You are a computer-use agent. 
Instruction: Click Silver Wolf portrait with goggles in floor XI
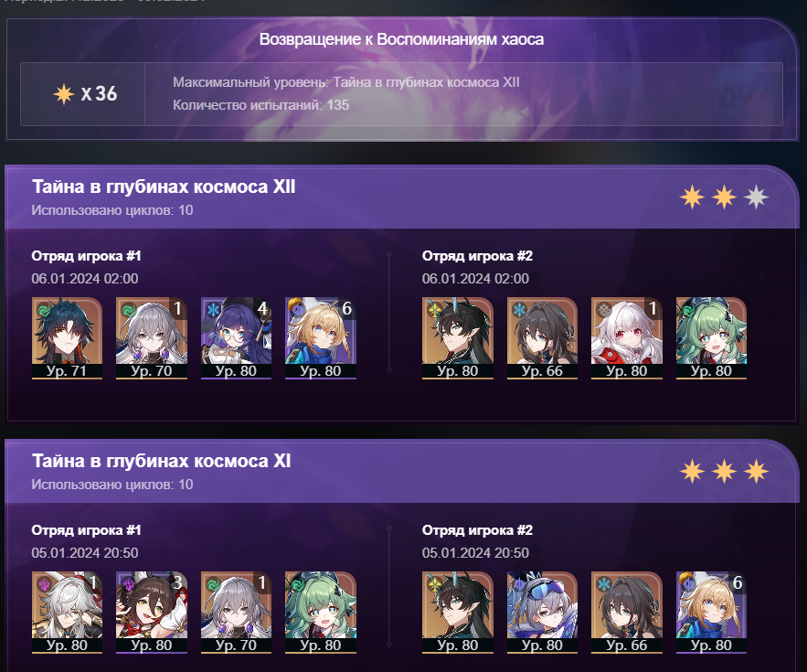[542, 613]
